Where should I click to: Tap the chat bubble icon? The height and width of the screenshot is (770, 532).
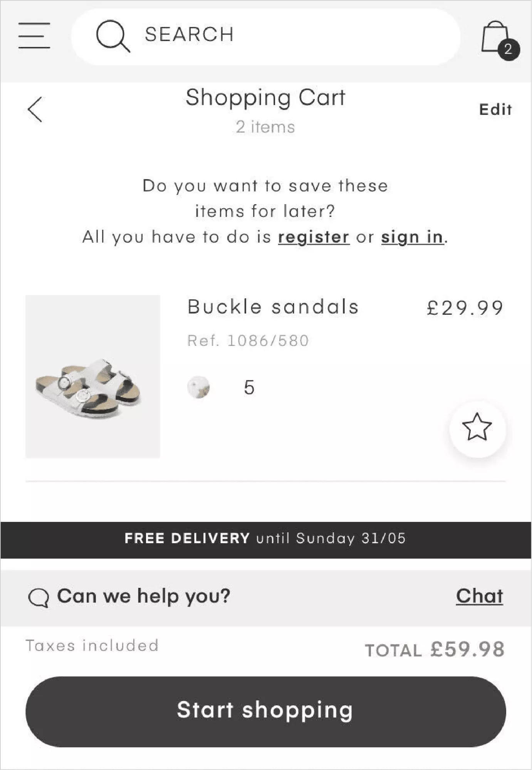point(39,598)
